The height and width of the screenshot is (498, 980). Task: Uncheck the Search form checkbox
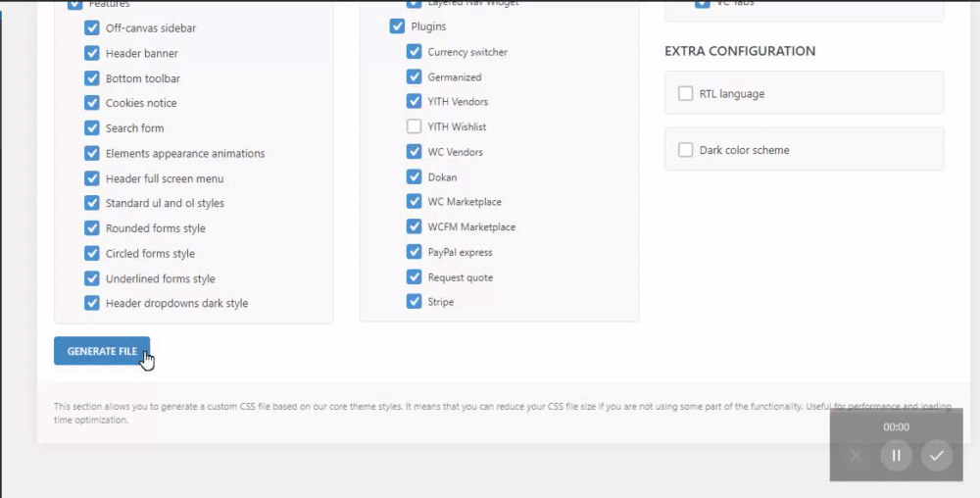pos(92,128)
